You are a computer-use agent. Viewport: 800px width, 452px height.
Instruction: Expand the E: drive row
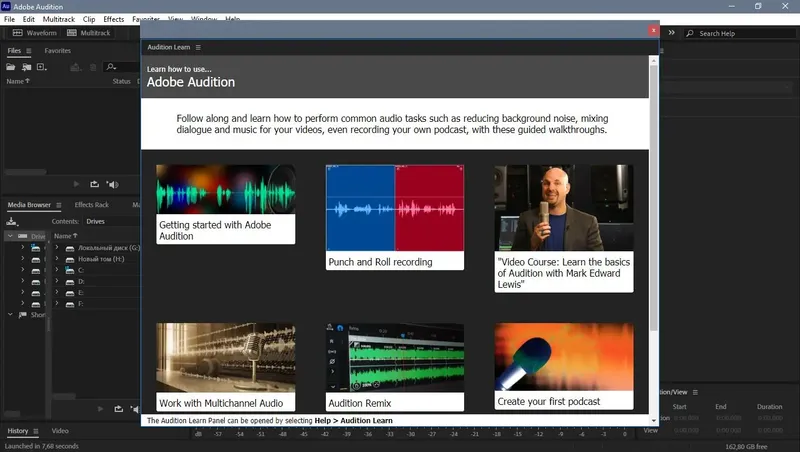click(57, 292)
